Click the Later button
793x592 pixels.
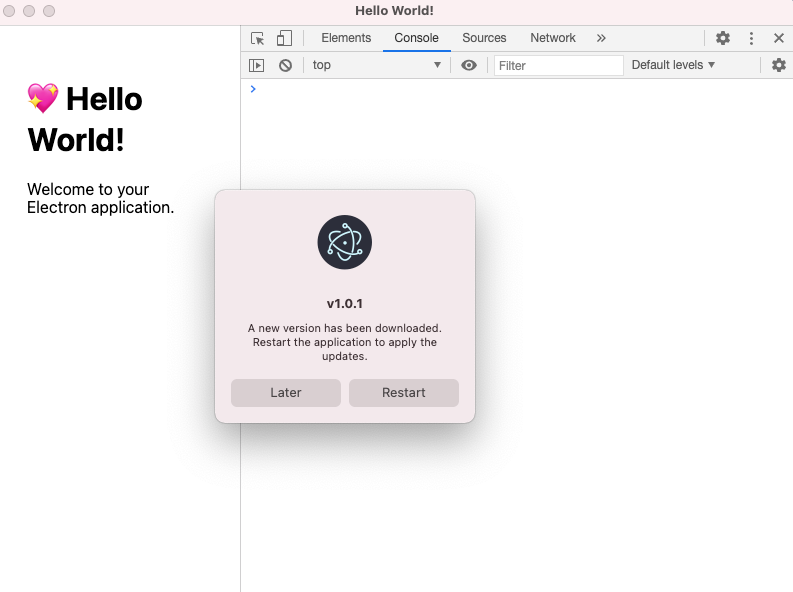coord(286,393)
